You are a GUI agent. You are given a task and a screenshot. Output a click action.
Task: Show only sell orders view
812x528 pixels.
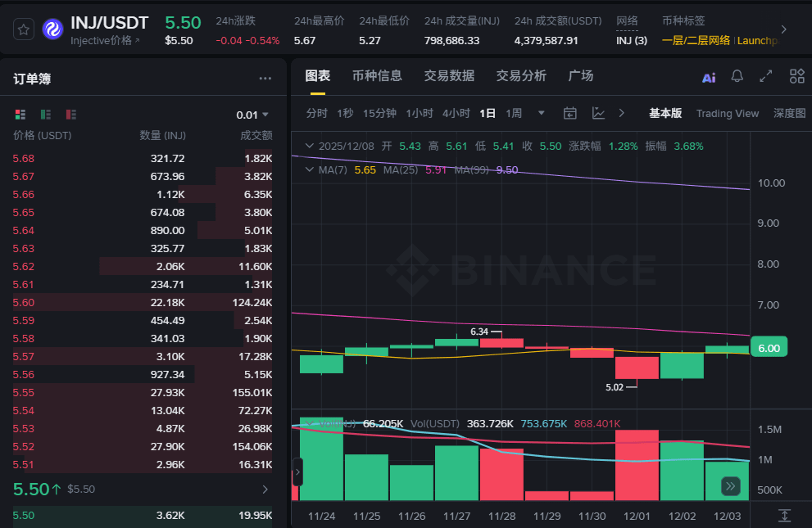(x=71, y=115)
